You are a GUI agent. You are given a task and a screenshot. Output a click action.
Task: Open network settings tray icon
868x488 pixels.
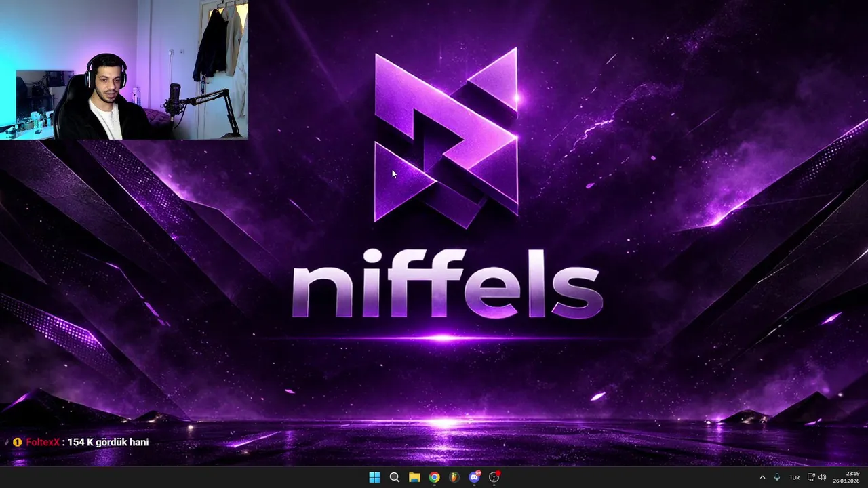pos(811,477)
